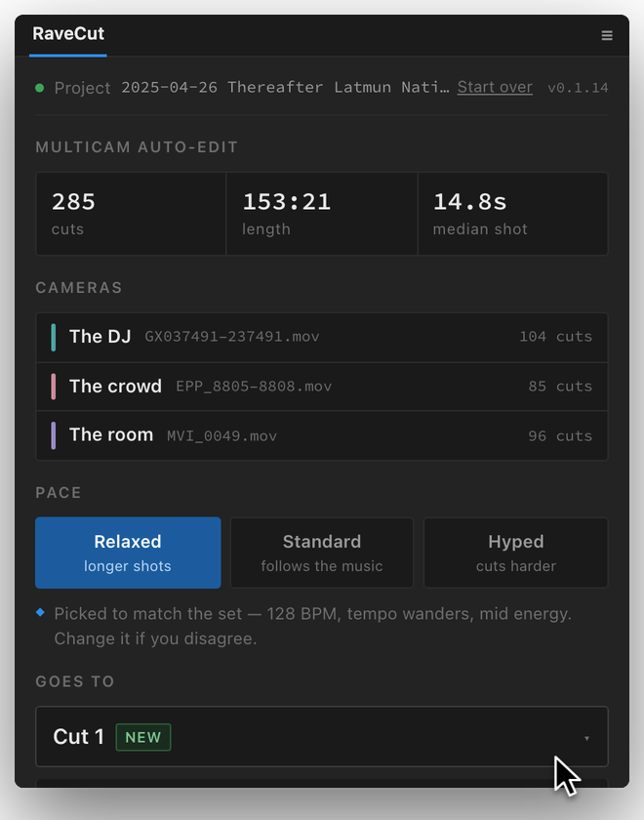644x820 pixels.
Task: Click the 153:21 length stat tile
Action: (x=322, y=214)
